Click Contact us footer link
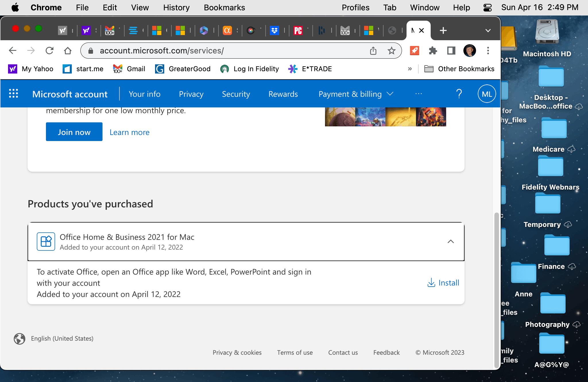Image resolution: width=588 pixels, height=382 pixels. pos(343,352)
